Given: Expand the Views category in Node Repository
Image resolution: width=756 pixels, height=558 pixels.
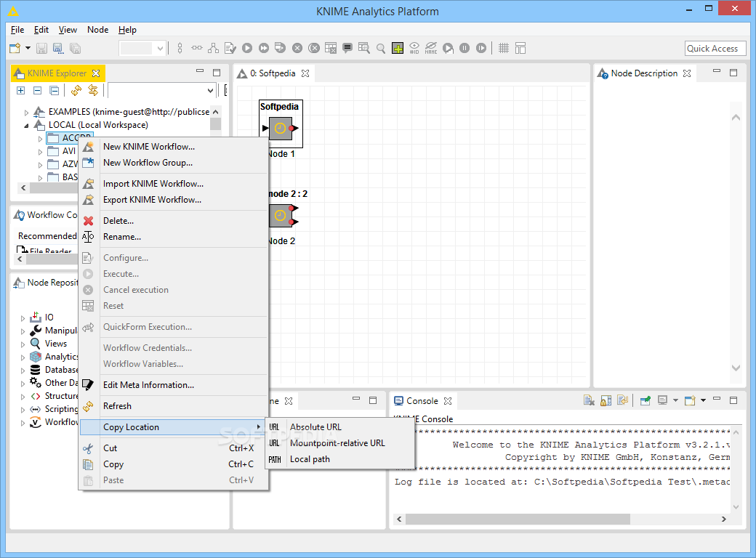Looking at the screenshot, I should pyautogui.click(x=23, y=344).
